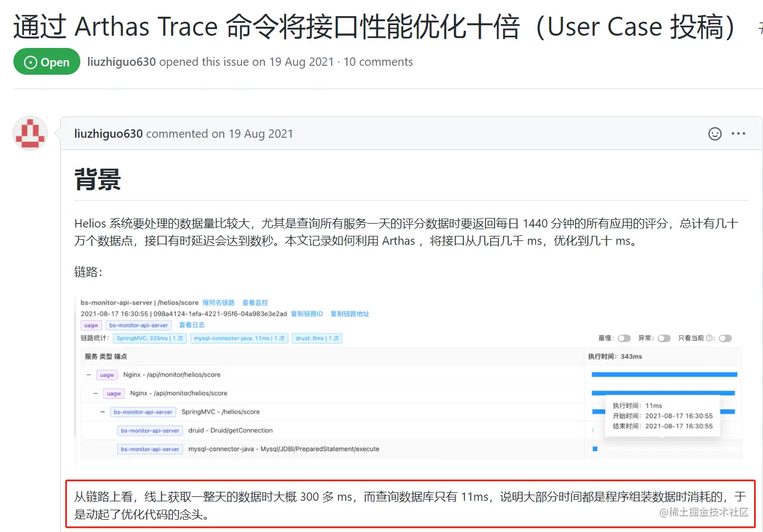Click the 复制链路地址 link
This screenshot has height=532, width=763.
(x=350, y=314)
